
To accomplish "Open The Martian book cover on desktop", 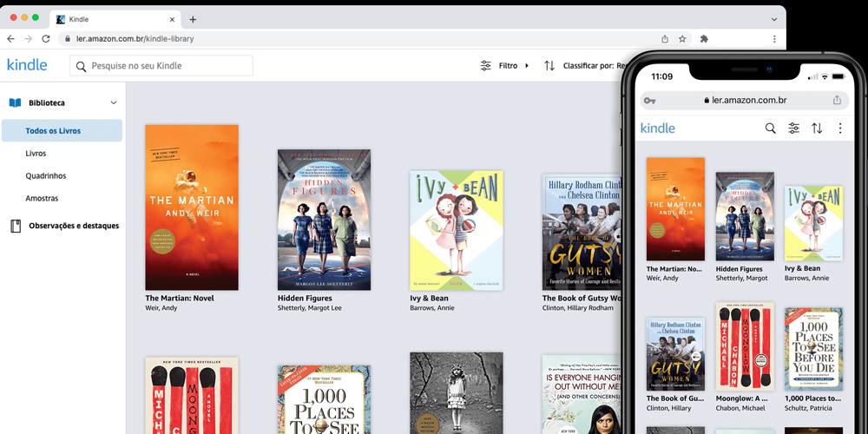I will pyautogui.click(x=192, y=207).
